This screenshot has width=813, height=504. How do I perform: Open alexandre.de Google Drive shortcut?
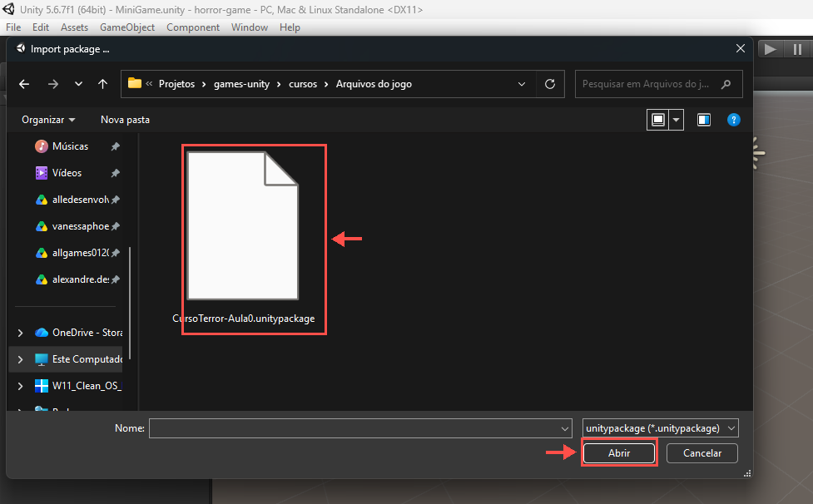point(72,279)
